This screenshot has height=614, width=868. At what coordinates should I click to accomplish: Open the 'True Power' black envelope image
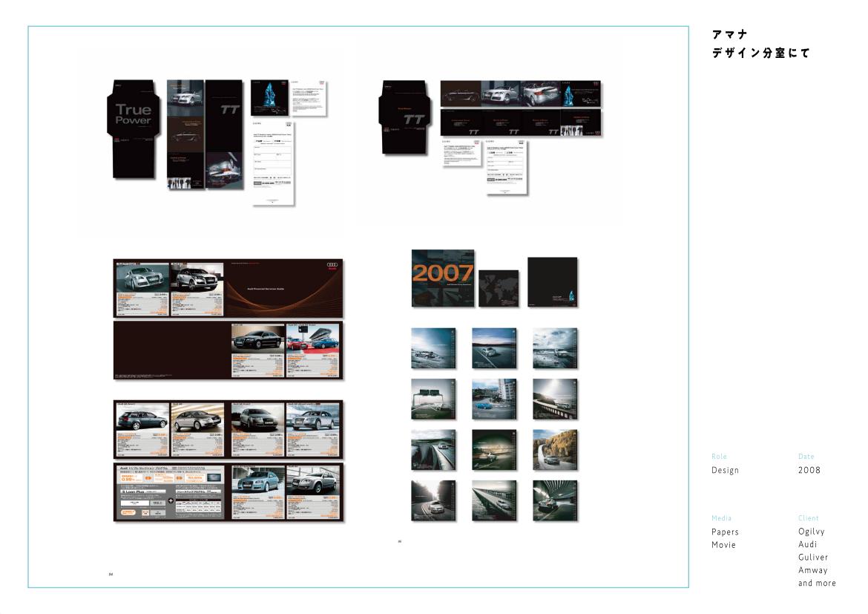click(134, 129)
